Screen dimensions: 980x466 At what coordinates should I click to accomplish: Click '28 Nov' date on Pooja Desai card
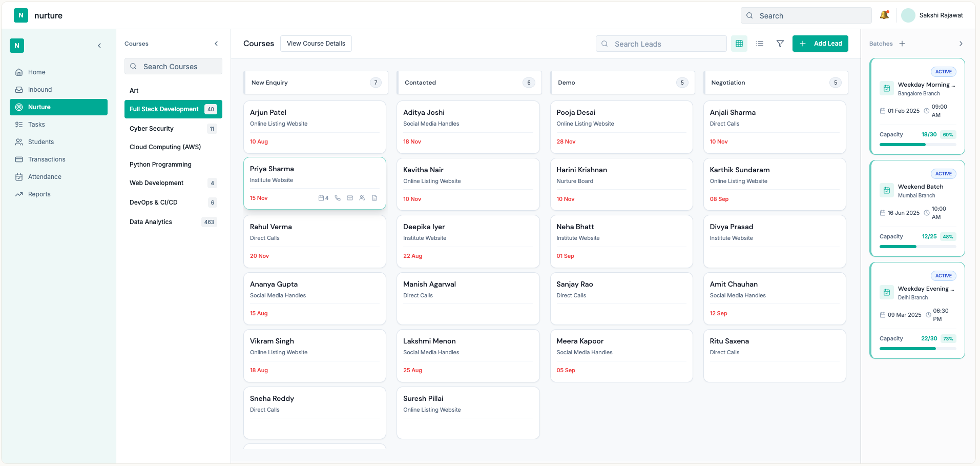click(x=566, y=141)
